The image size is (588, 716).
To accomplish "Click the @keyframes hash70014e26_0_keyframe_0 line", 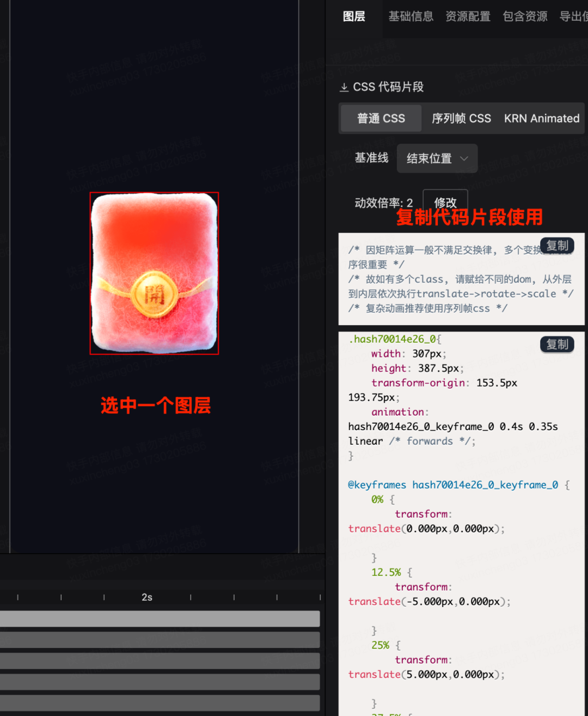I will point(459,485).
